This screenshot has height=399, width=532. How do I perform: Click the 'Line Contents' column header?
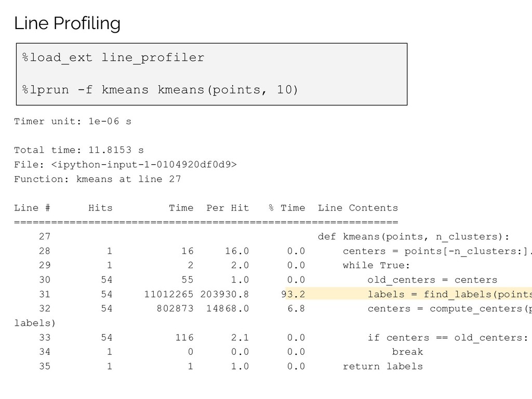[358, 208]
